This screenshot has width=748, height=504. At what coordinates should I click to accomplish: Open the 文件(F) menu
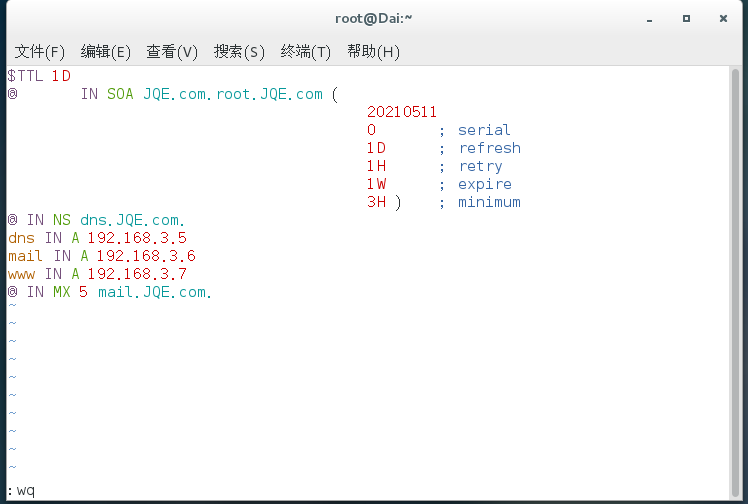point(40,51)
